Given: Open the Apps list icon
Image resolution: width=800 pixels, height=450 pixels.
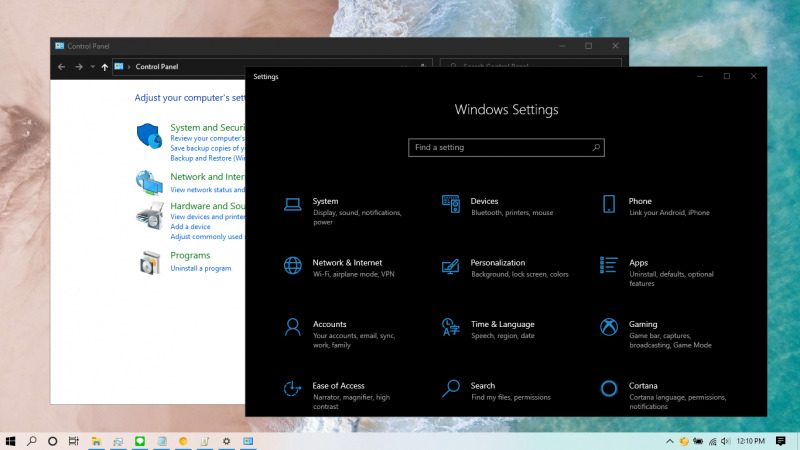Looking at the screenshot, I should pos(609,265).
